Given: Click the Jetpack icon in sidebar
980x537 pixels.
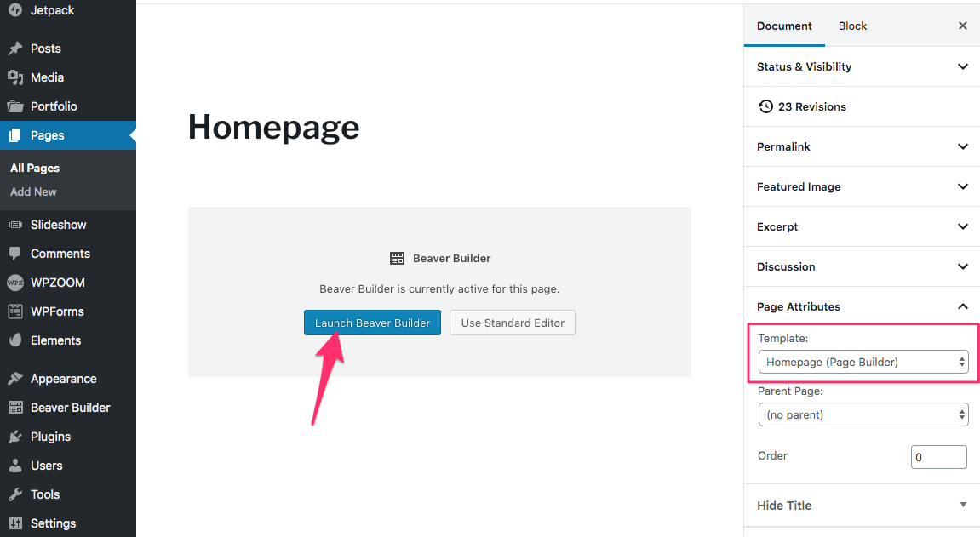Looking at the screenshot, I should point(15,10).
